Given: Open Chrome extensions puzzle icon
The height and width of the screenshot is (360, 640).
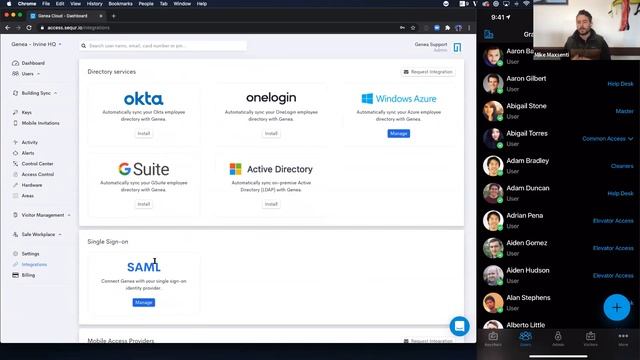Looking at the screenshot, I should click(x=447, y=28).
